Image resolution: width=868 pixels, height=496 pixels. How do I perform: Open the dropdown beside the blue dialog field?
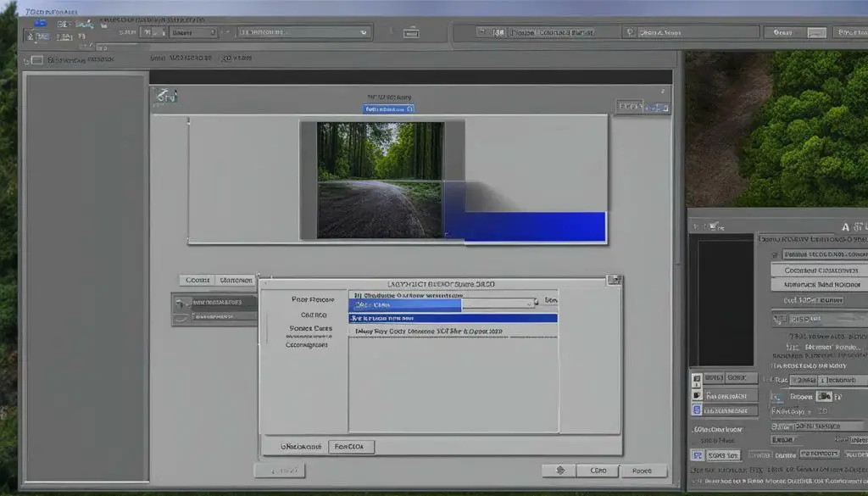(x=499, y=304)
